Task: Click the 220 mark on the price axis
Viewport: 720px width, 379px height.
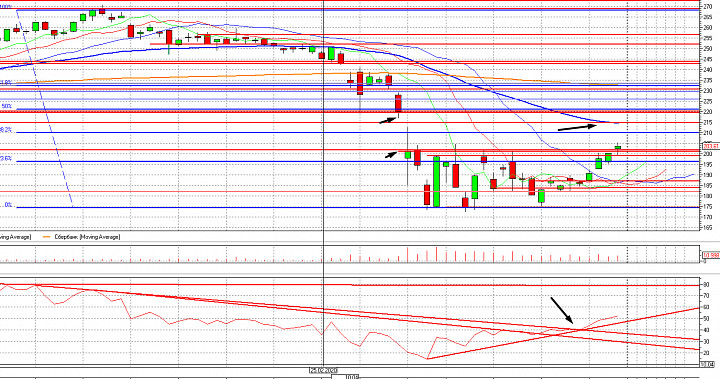Action: [x=708, y=112]
